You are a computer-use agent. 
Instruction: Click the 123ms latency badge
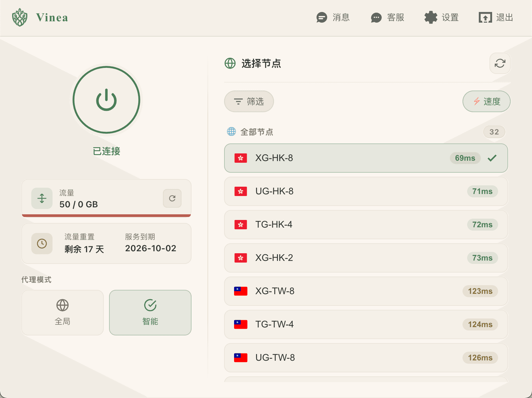pyautogui.click(x=480, y=291)
